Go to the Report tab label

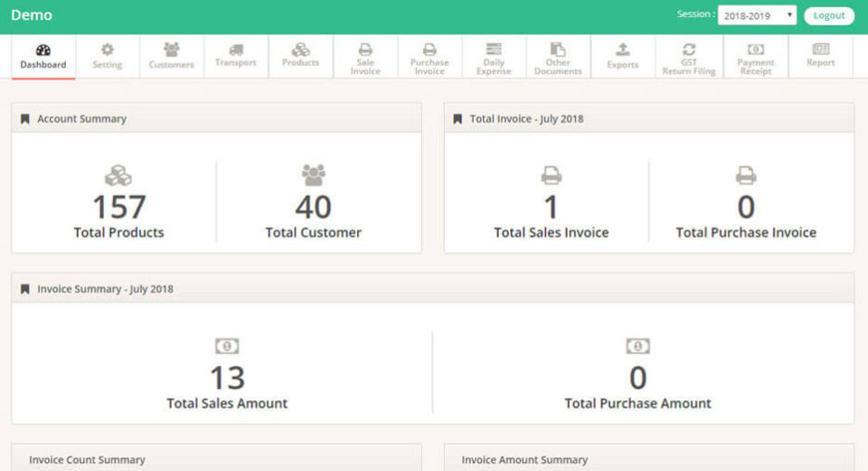point(821,62)
